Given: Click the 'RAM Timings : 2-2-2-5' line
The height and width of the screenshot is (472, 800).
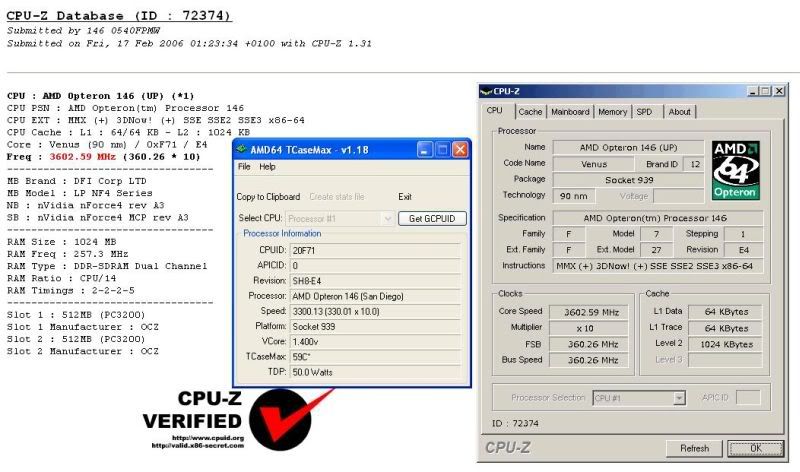Looking at the screenshot, I should [x=71, y=290].
